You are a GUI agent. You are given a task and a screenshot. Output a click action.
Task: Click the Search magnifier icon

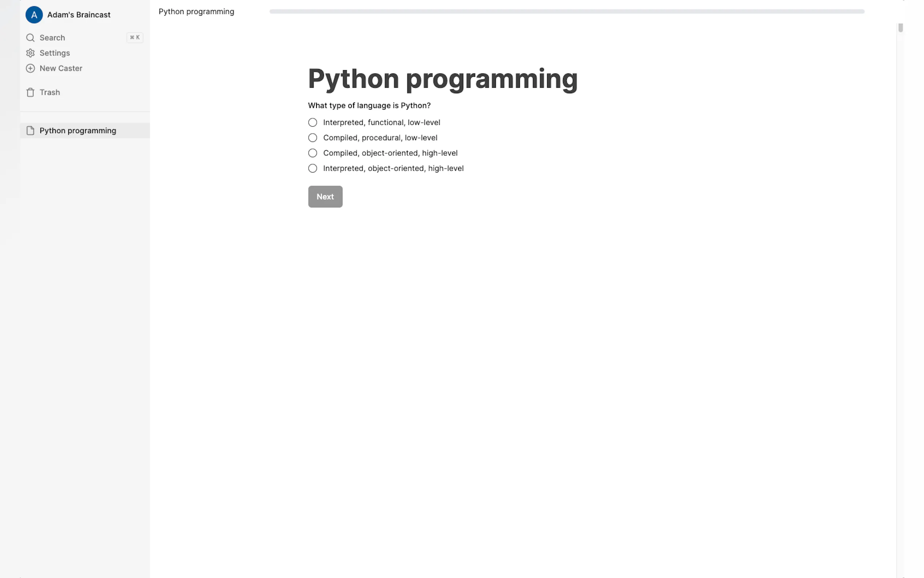pyautogui.click(x=30, y=37)
